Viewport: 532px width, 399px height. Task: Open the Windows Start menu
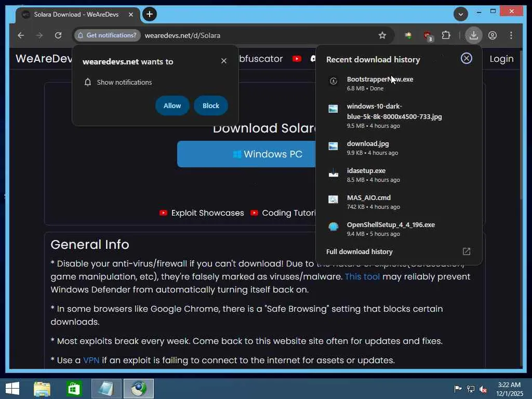click(x=12, y=389)
